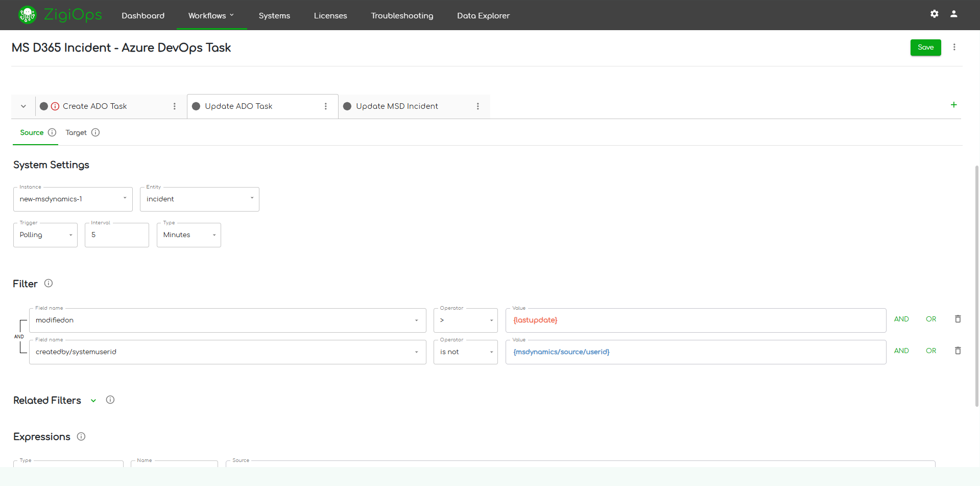Open Update MSD Incident options menu

478,106
